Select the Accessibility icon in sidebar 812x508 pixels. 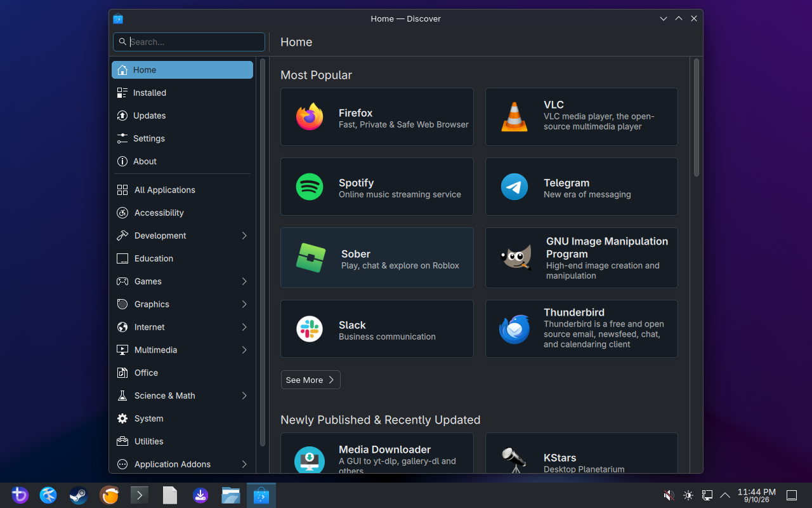coord(122,213)
